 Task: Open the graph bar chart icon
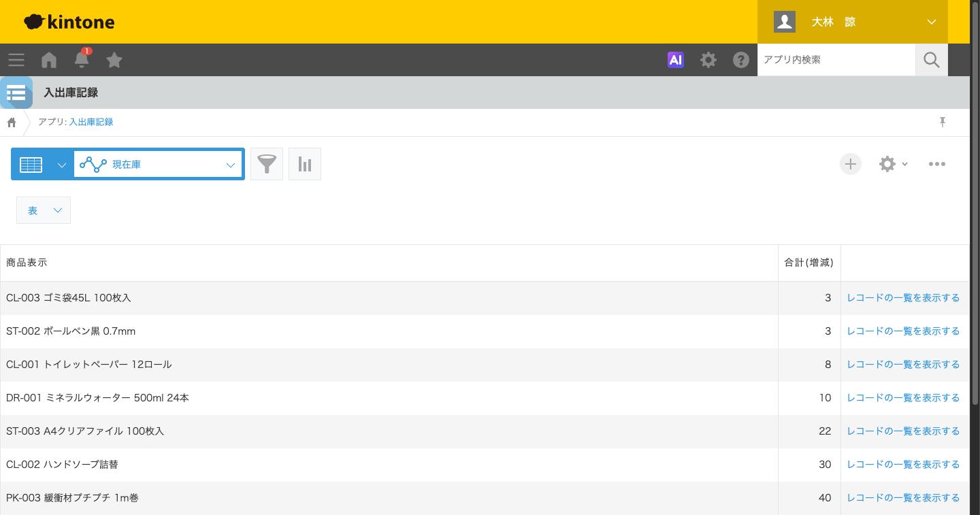(305, 164)
